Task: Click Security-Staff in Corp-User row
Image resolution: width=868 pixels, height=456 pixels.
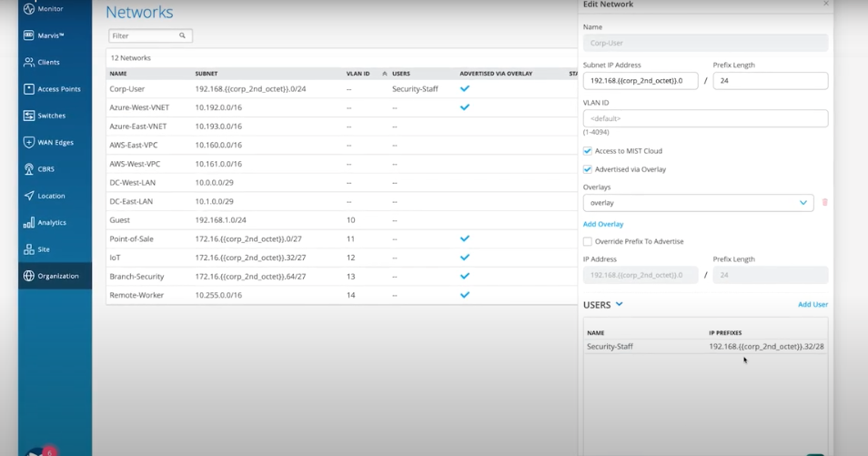Action: coord(415,88)
